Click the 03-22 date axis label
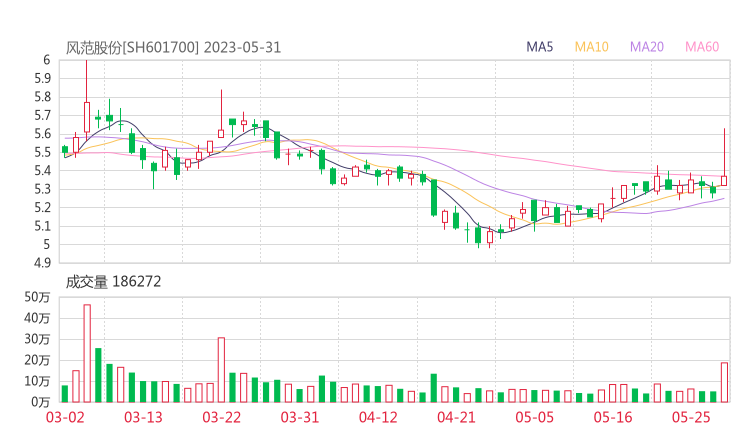 [x=222, y=417]
